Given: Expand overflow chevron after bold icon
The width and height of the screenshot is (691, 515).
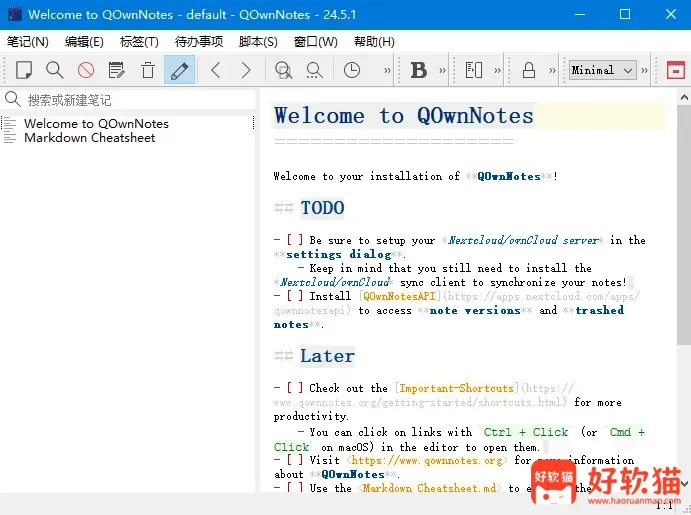Looking at the screenshot, I should 442,70.
